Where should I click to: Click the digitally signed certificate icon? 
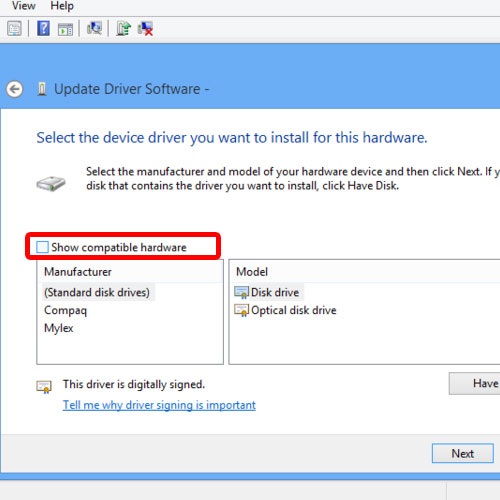[44, 387]
